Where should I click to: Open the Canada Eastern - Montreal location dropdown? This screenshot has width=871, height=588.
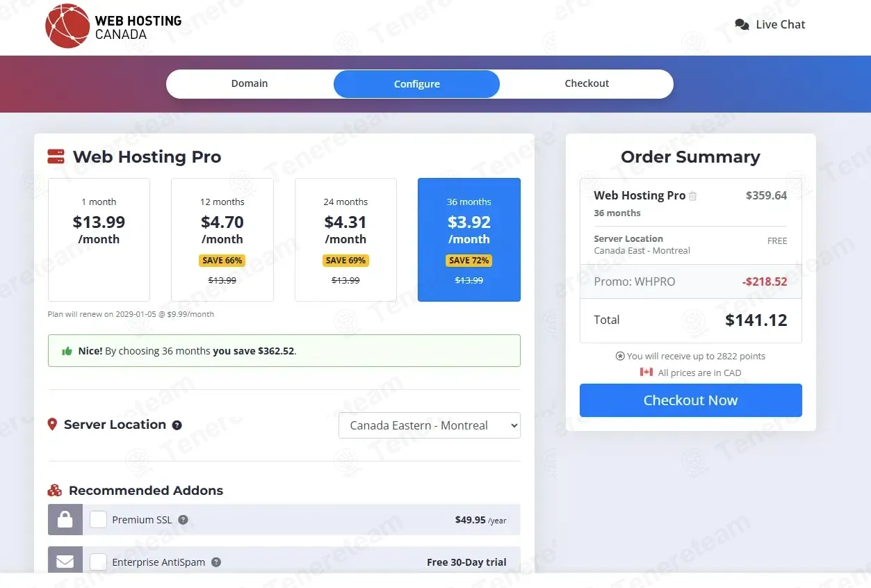(430, 425)
